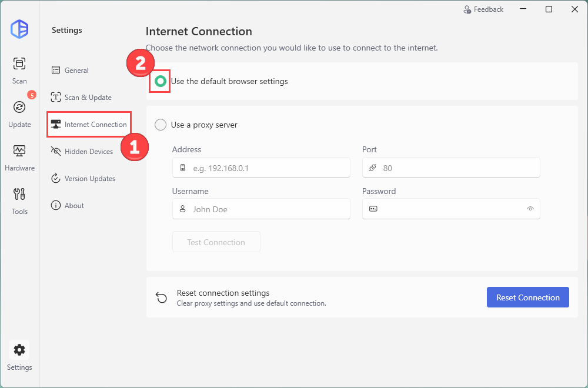Click the app logo icon
Screen dimensions: 588x388
coord(19,29)
